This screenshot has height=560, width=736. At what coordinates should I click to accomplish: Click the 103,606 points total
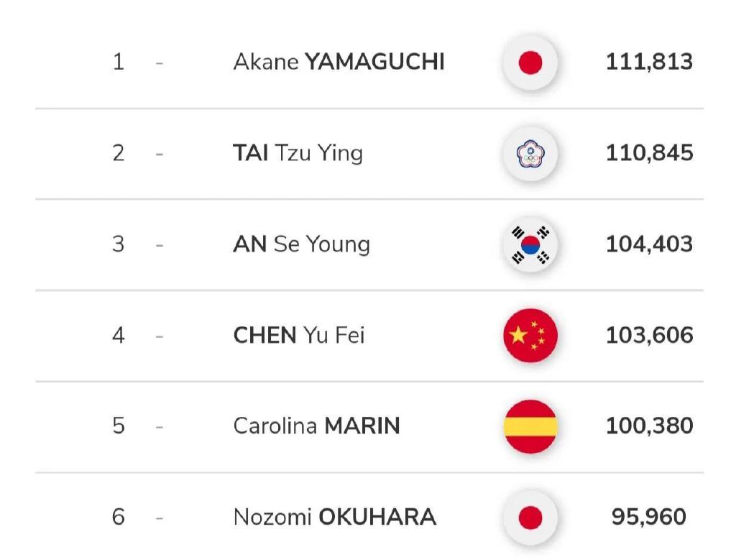649,335
